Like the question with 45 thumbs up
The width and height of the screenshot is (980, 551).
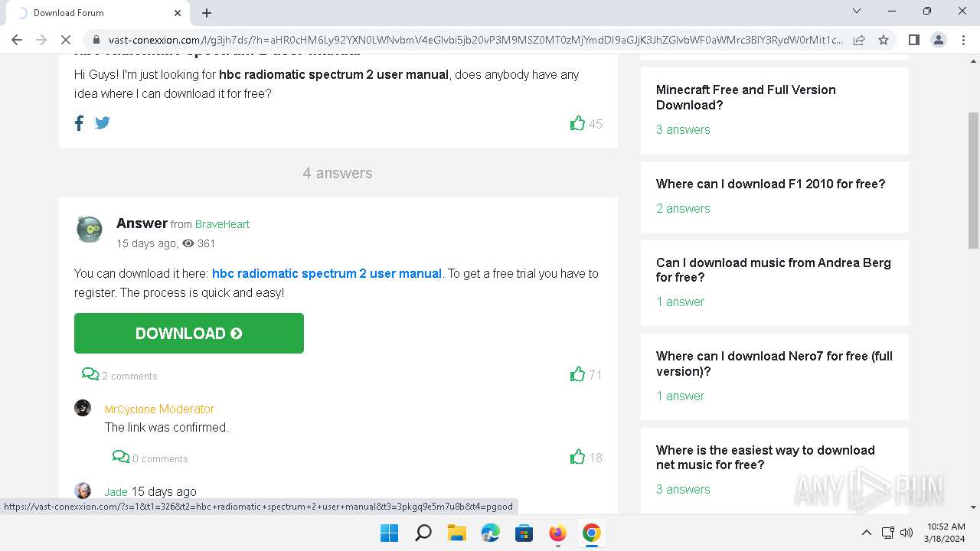click(577, 123)
